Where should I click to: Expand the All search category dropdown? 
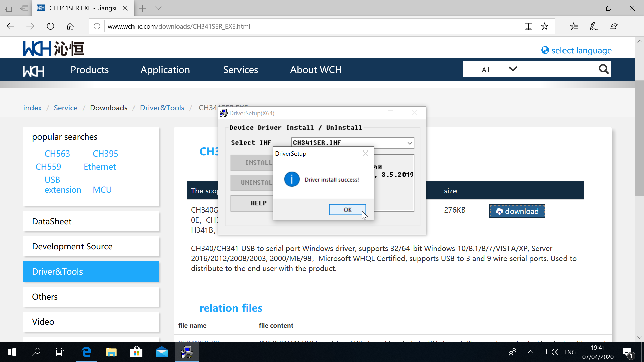coord(491,69)
